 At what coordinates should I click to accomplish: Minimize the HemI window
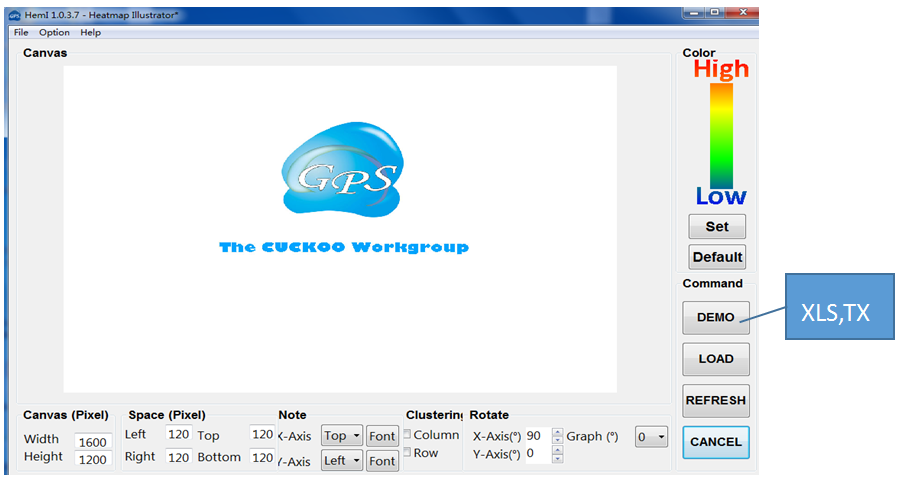click(x=694, y=13)
